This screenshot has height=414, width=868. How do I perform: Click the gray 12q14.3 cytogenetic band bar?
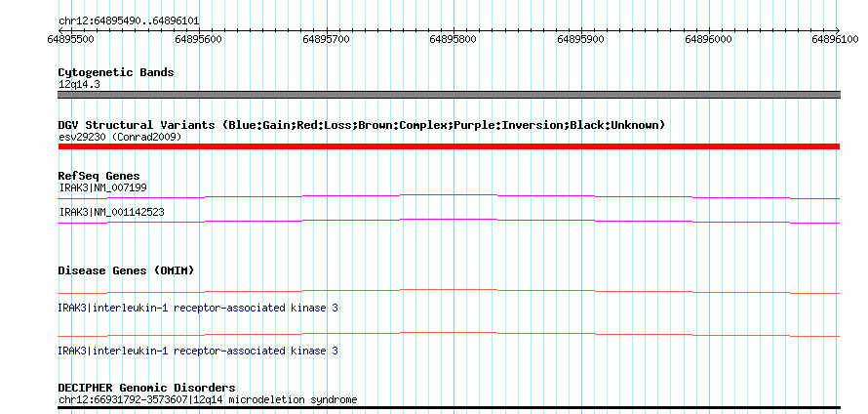point(449,95)
